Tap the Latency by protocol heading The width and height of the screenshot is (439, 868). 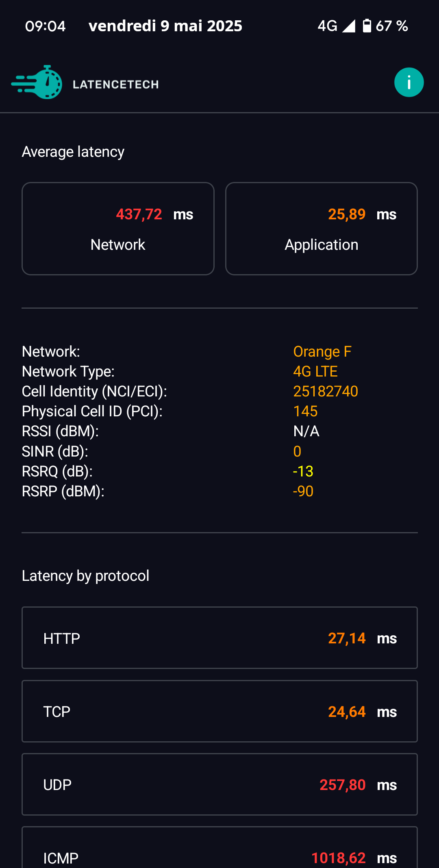click(x=85, y=576)
